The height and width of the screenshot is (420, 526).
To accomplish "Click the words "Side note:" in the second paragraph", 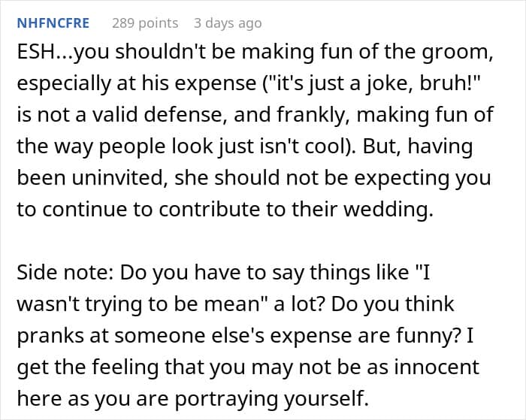I will click(x=65, y=272).
